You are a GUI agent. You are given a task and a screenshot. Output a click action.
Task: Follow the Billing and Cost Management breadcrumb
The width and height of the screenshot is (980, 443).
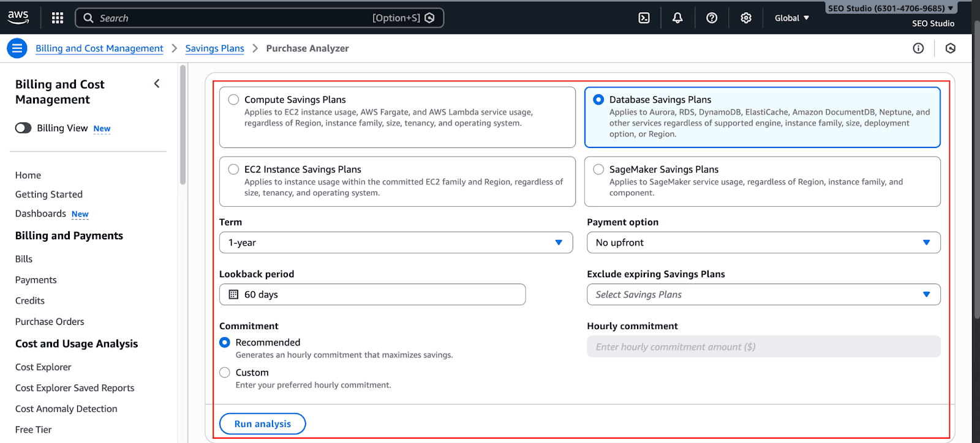click(99, 48)
